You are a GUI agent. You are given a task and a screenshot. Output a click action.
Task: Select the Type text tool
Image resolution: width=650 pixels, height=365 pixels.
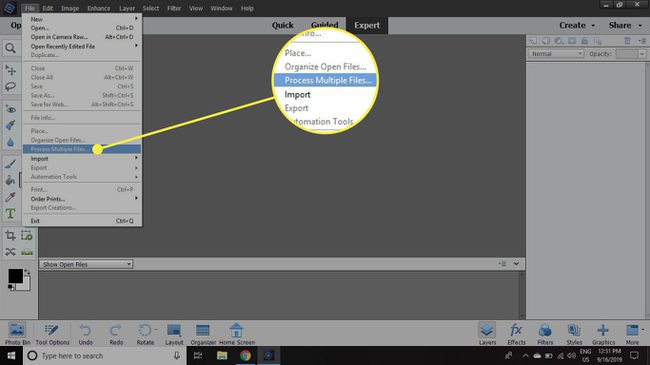click(10, 214)
